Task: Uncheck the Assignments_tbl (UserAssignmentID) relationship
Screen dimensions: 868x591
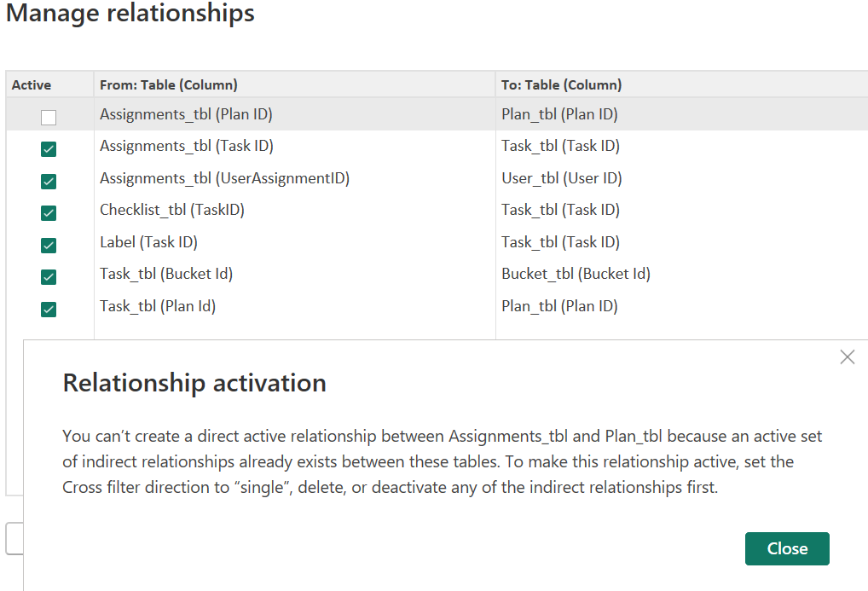Action: tap(48, 181)
